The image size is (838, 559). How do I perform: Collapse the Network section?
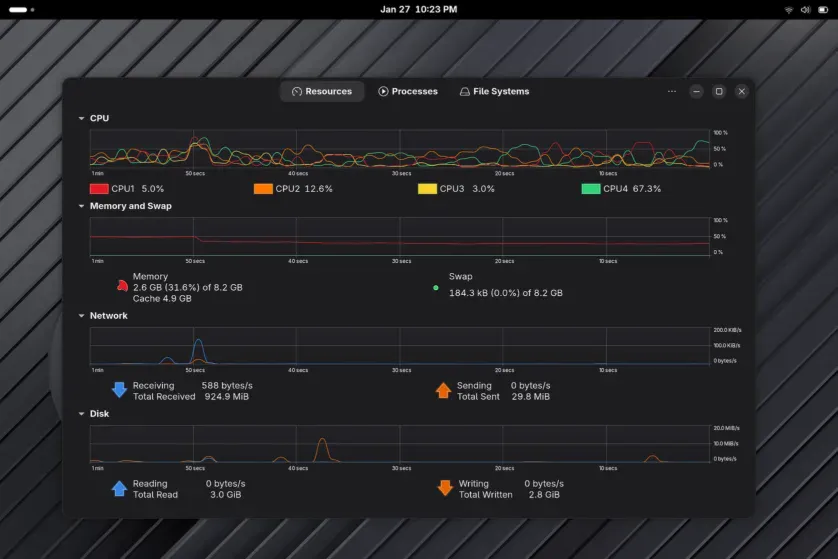[82, 316]
